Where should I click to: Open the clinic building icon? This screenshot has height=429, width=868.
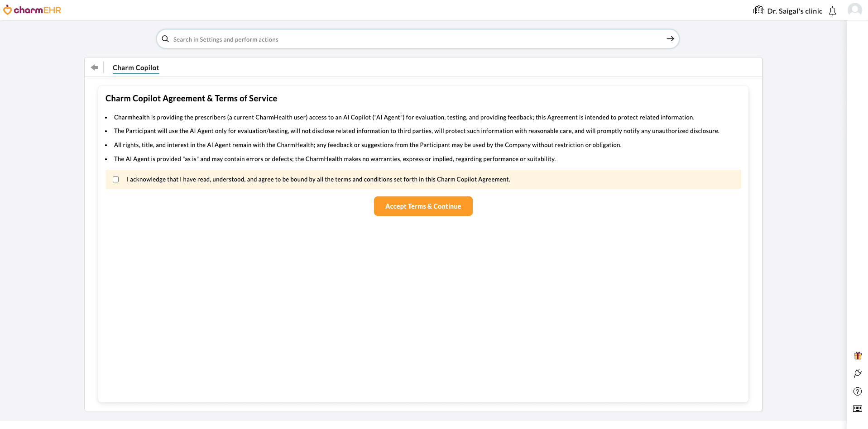click(759, 10)
